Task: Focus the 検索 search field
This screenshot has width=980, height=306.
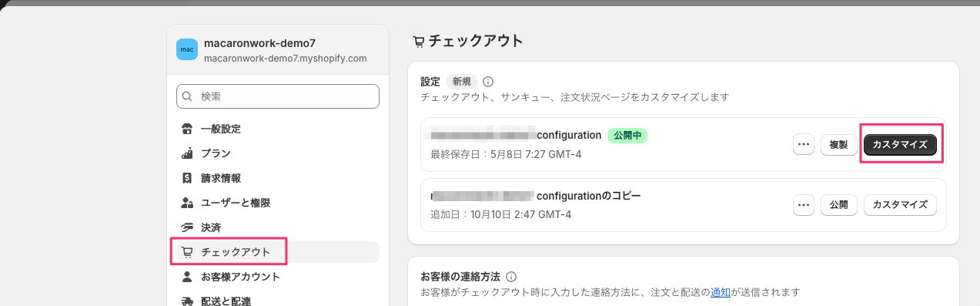Action: click(278, 96)
